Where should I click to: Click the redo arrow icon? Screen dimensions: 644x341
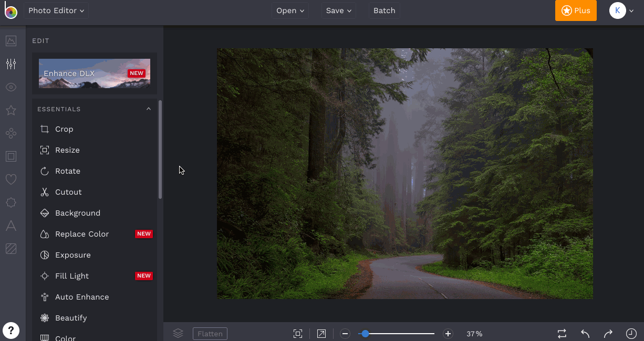(608, 334)
